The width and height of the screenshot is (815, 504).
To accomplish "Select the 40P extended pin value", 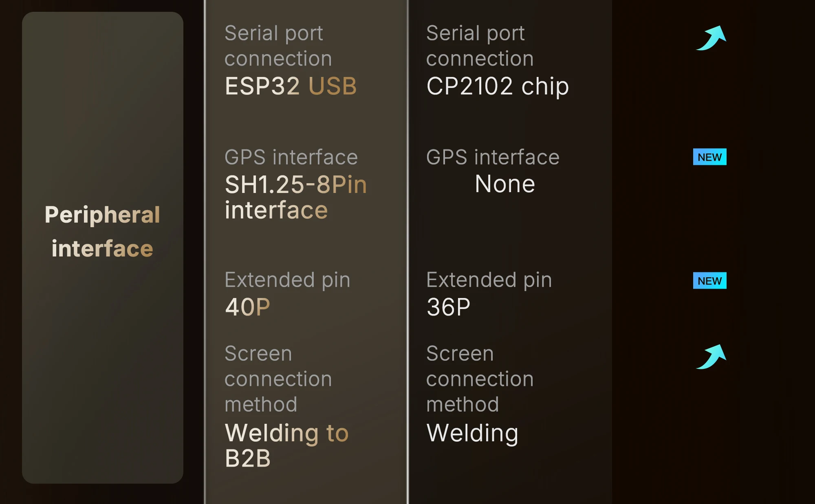I will pos(247,307).
